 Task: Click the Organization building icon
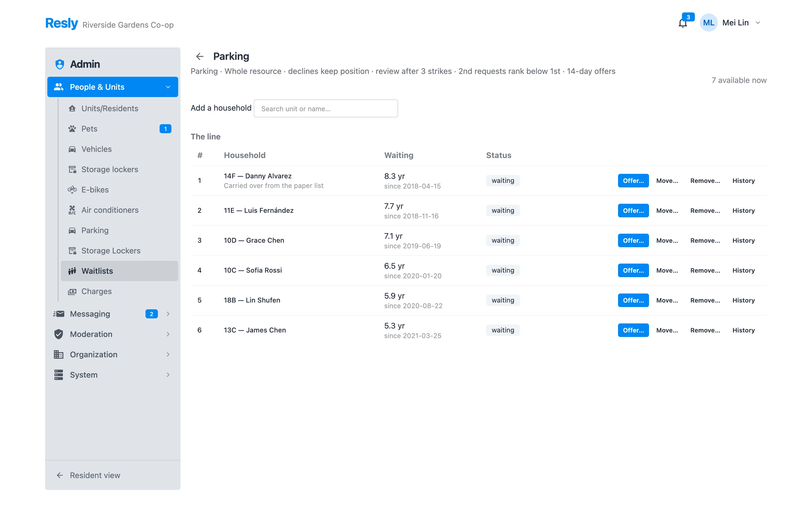pos(59,354)
